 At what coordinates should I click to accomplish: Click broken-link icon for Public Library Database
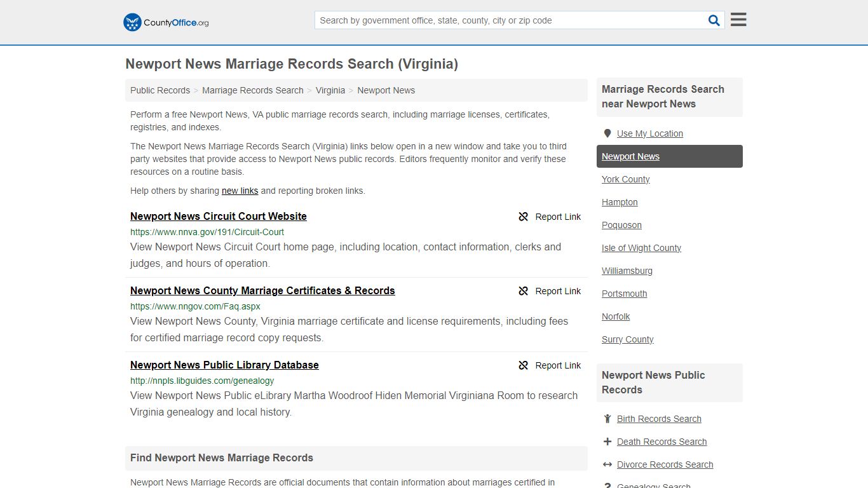click(524, 365)
